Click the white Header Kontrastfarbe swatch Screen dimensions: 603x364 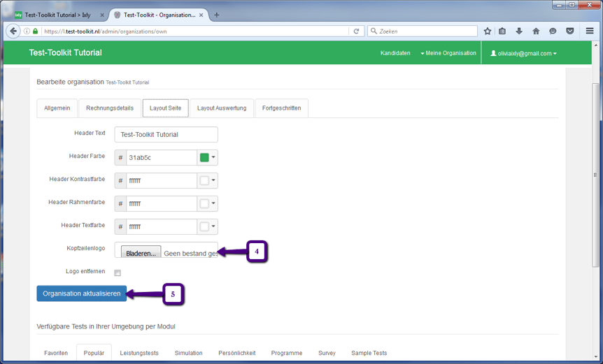(x=204, y=180)
